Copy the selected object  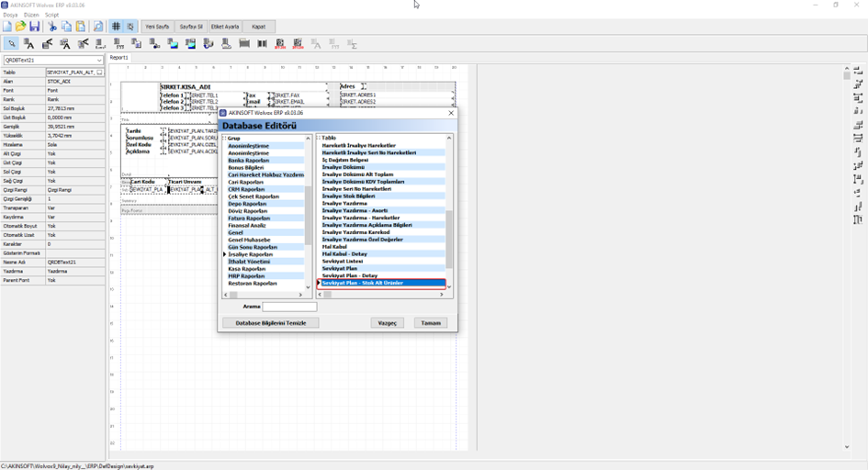pyautogui.click(x=66, y=27)
